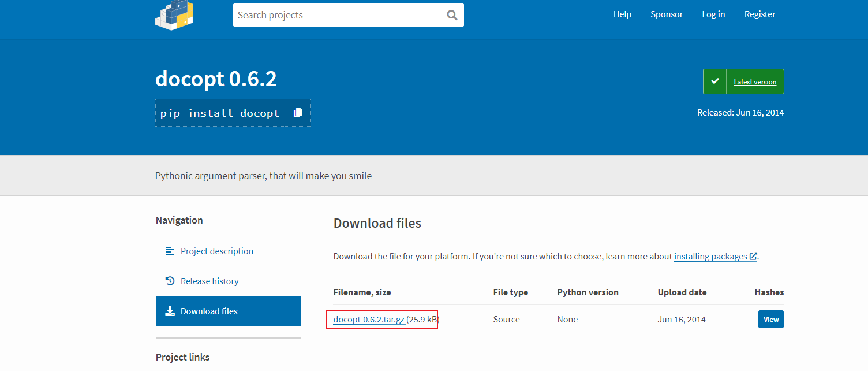The image size is (868, 371).
Task: Click the 'File type' column header
Action: (x=511, y=292)
